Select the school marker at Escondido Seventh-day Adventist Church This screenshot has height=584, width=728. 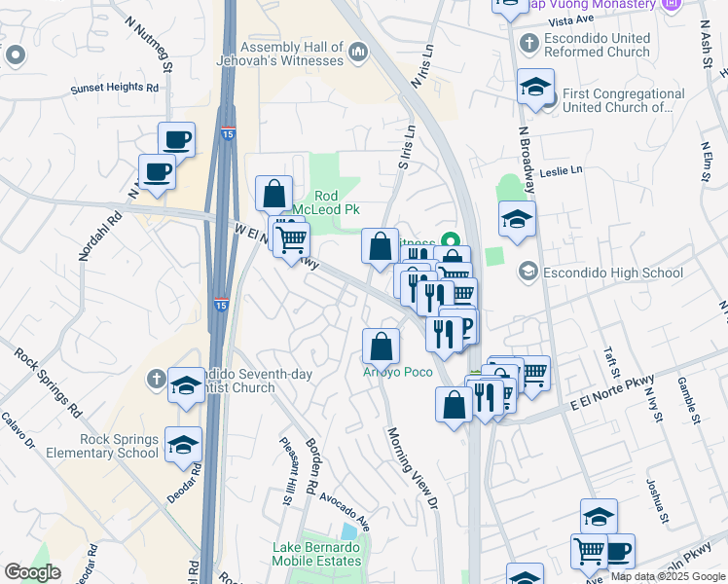tap(186, 386)
